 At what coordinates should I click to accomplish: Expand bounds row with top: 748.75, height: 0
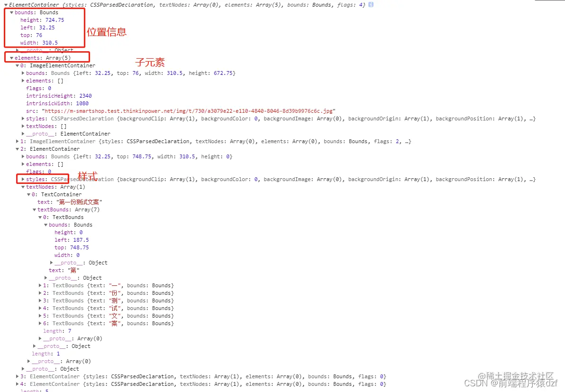point(23,157)
